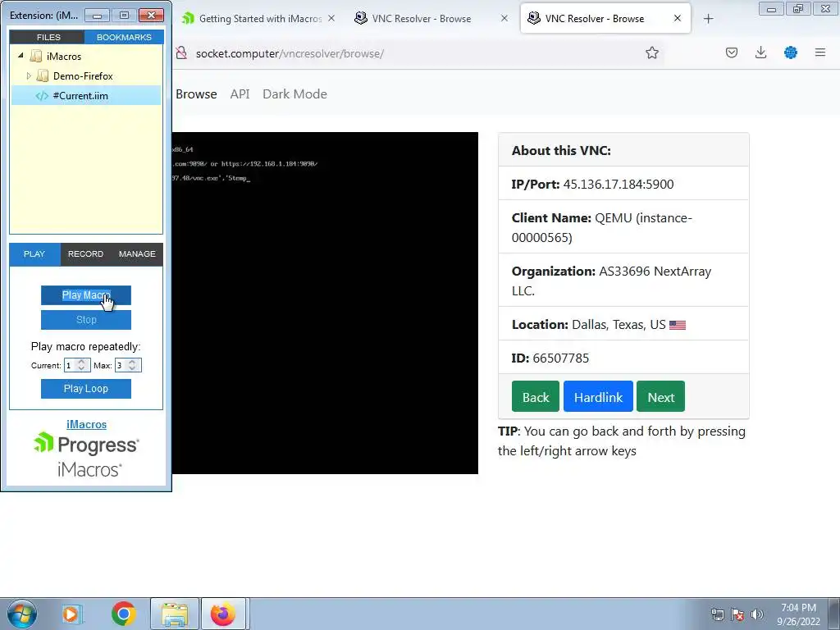Viewport: 840px width, 630px height.
Task: Open a new browser tab
Action: (x=708, y=19)
